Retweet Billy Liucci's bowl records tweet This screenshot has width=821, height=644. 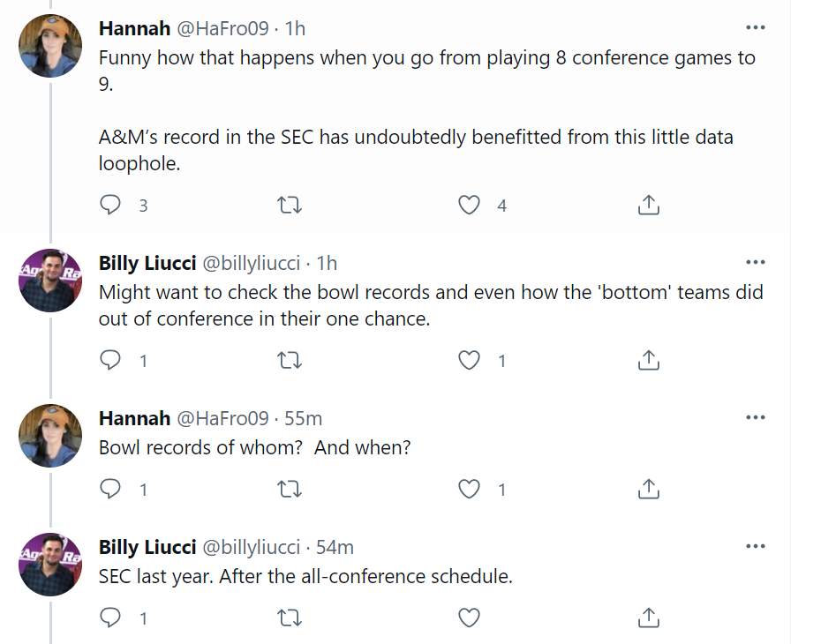click(290, 360)
